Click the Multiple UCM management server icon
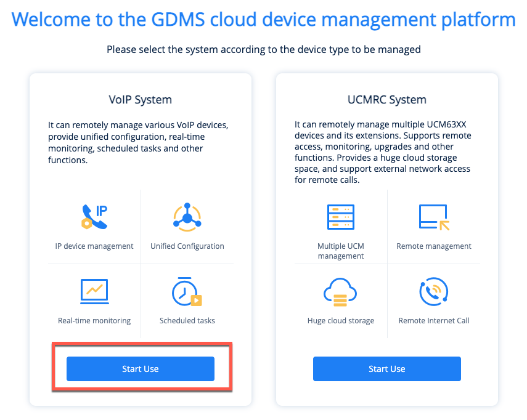The image size is (527, 420). tap(341, 217)
